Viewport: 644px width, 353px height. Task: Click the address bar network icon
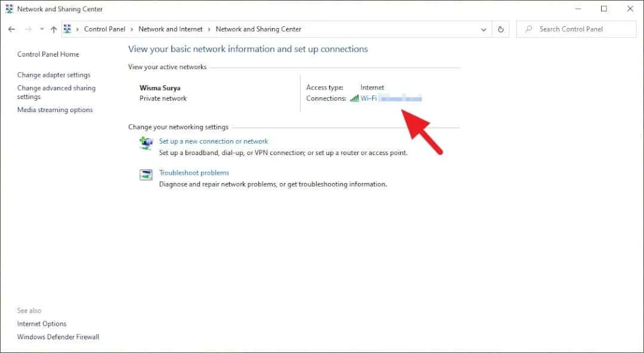click(x=67, y=29)
